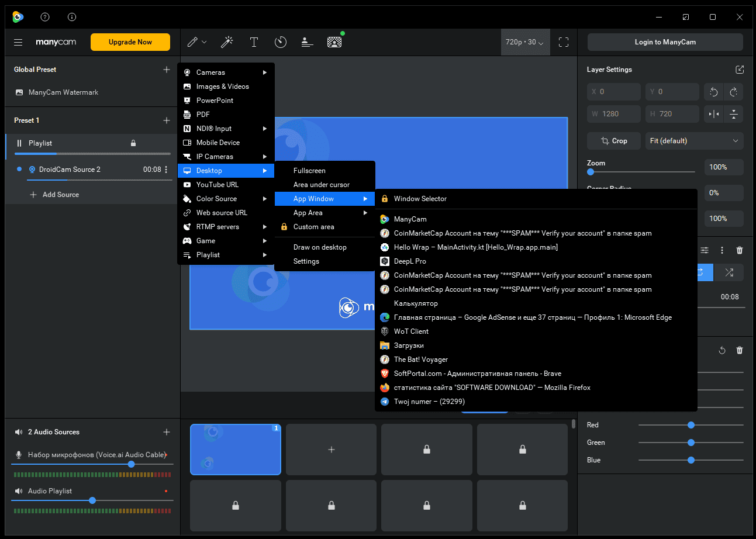Click Add Source under Preset 1
The width and height of the screenshot is (756, 539).
pyautogui.click(x=54, y=195)
